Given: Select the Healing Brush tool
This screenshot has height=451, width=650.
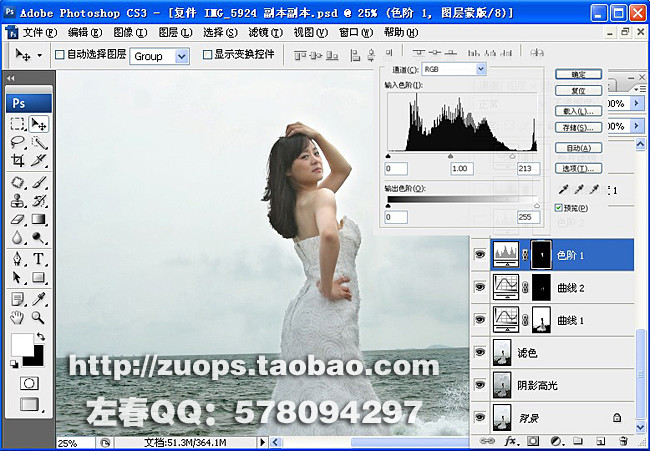Looking at the screenshot, I should pyautogui.click(x=18, y=182).
